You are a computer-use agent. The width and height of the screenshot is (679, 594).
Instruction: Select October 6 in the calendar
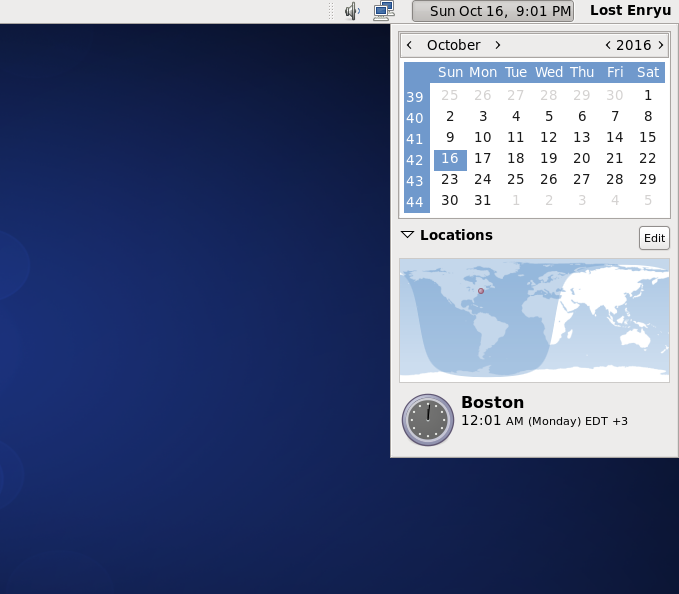pyautogui.click(x=582, y=116)
